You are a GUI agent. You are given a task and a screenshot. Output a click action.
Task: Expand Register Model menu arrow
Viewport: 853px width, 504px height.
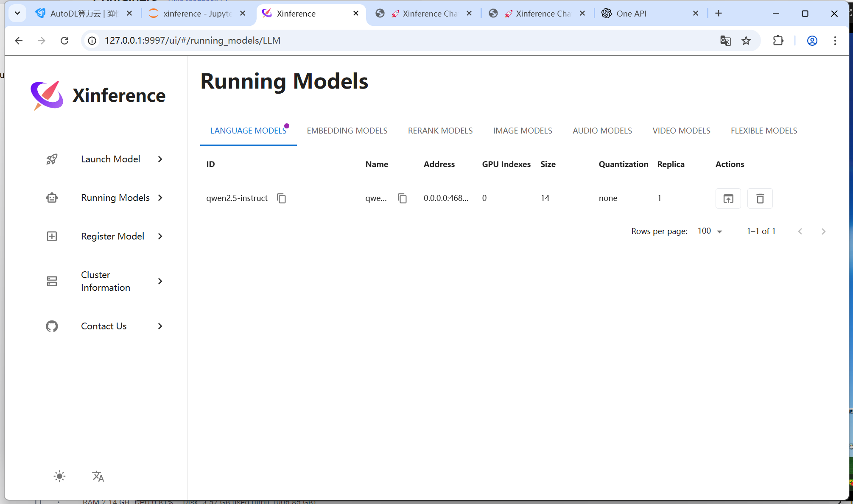160,236
